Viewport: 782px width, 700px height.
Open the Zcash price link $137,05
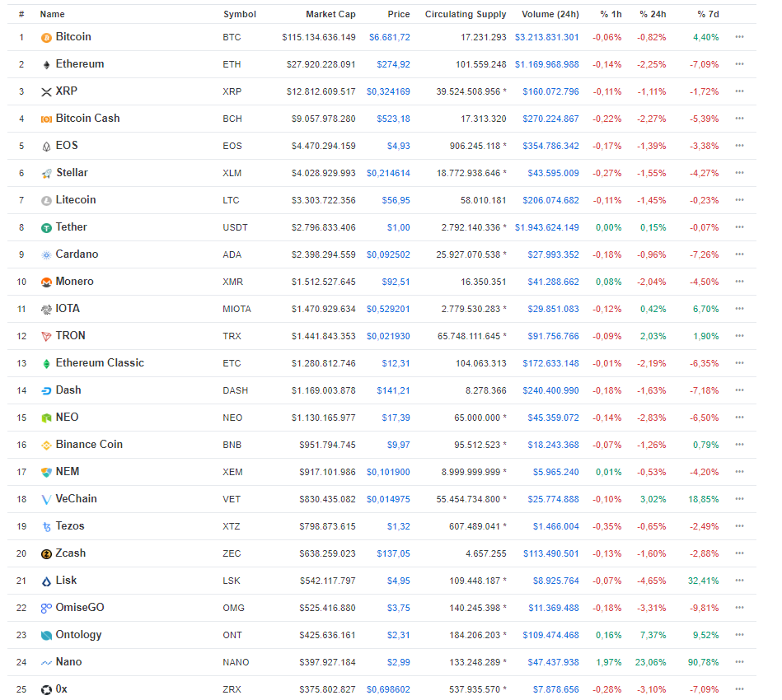[x=394, y=554]
